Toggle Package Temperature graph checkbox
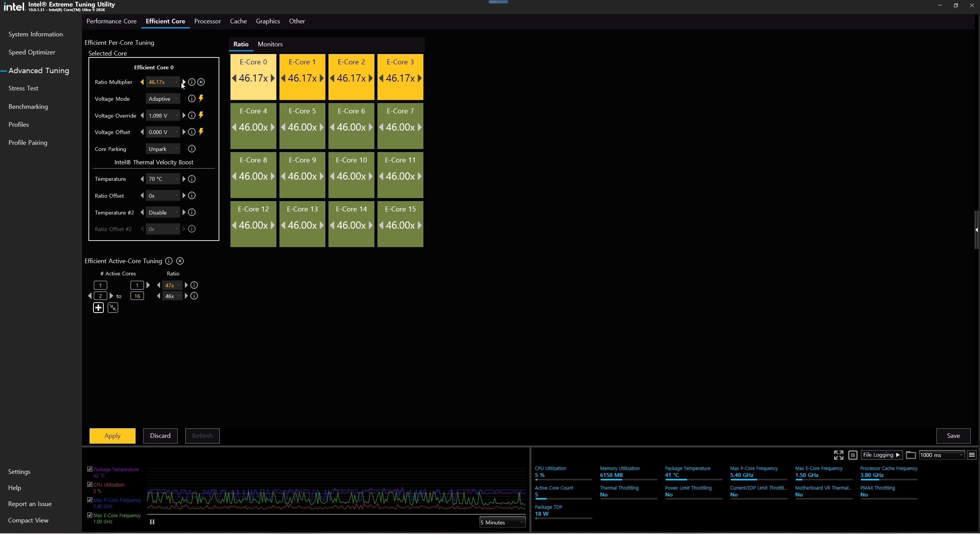 (90, 469)
